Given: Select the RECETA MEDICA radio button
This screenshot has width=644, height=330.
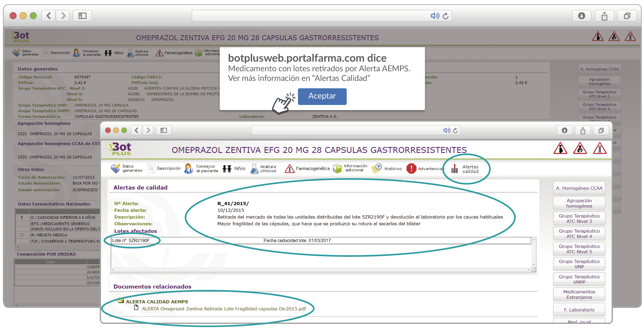Looking at the screenshot, I should (x=22, y=235).
